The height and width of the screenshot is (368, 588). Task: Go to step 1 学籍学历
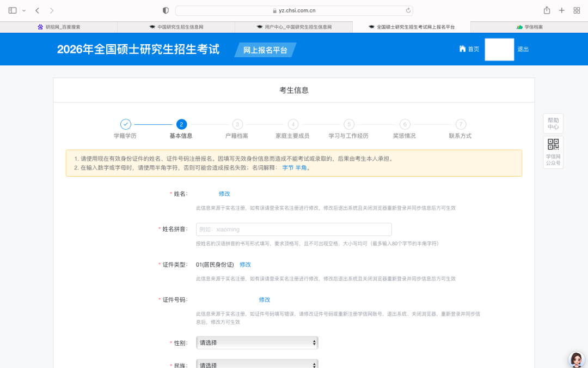coord(125,124)
